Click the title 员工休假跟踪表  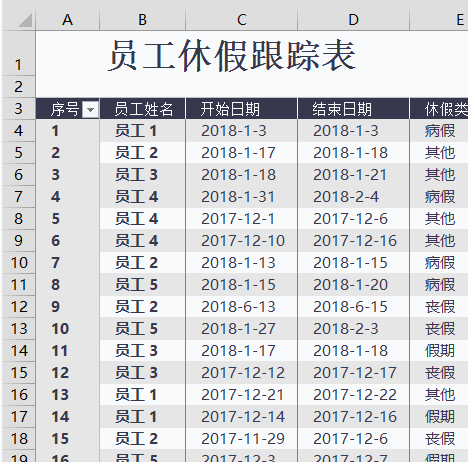232,55
